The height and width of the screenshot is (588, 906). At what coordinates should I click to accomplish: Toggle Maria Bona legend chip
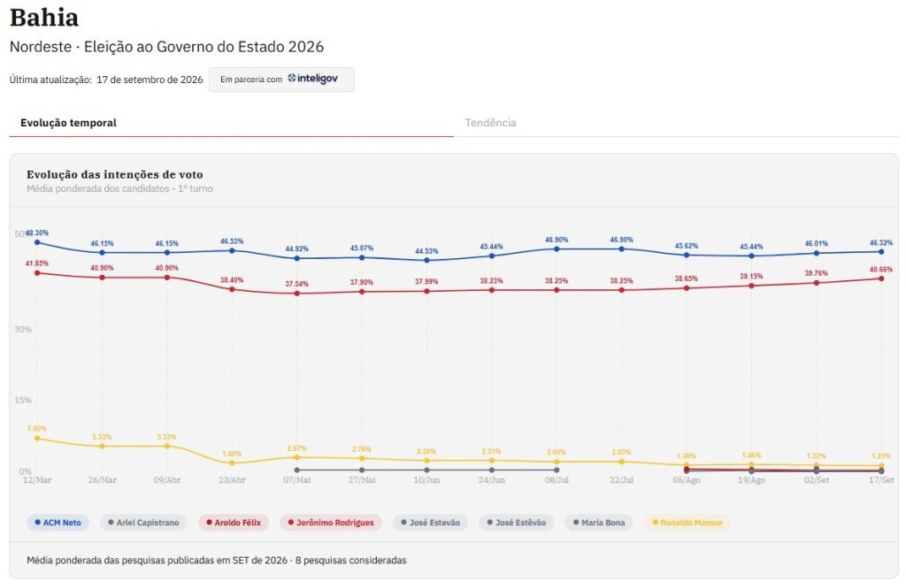pos(599,523)
